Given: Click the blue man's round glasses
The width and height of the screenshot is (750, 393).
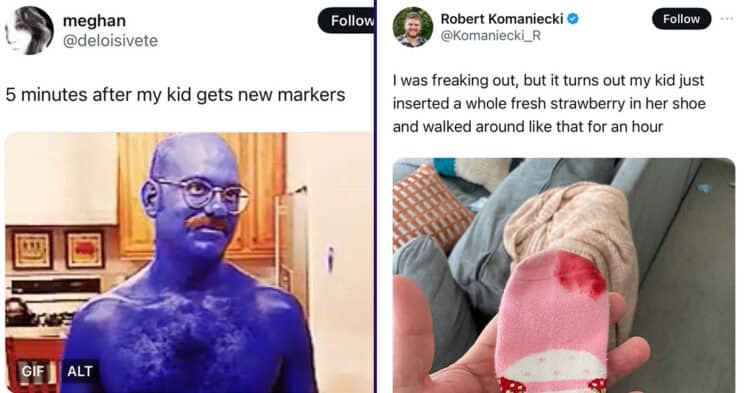Looking at the screenshot, I should click(x=203, y=194).
